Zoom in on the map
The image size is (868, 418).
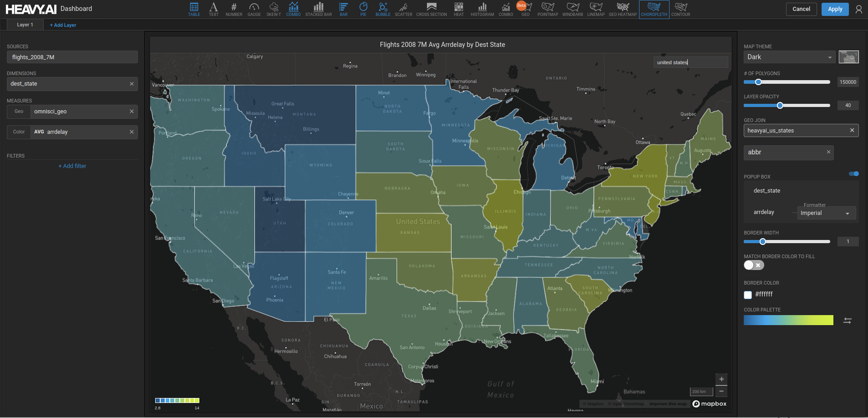pyautogui.click(x=721, y=379)
